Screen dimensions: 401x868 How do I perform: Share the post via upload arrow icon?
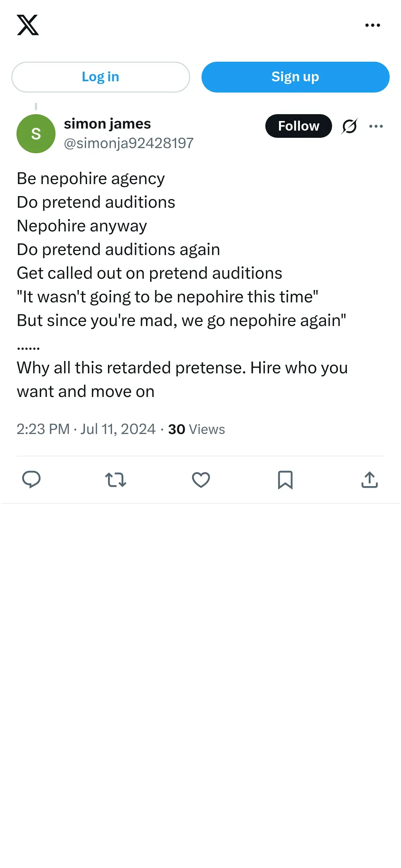(x=369, y=480)
